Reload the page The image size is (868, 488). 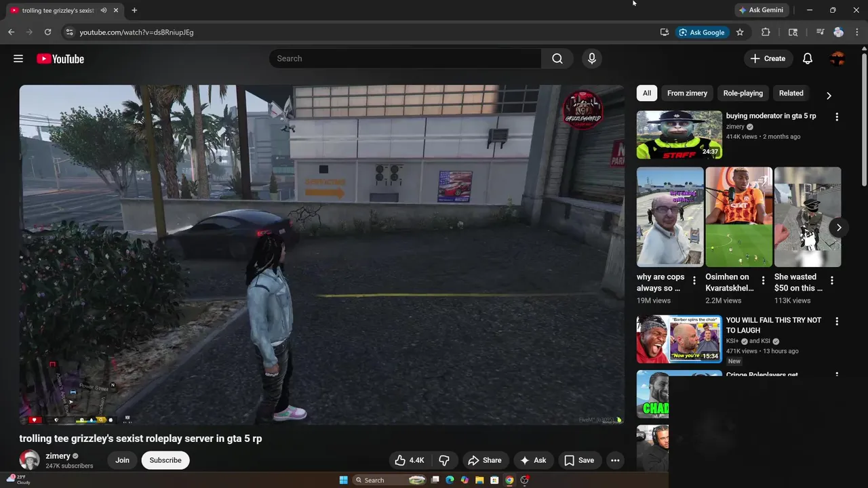[x=47, y=32]
